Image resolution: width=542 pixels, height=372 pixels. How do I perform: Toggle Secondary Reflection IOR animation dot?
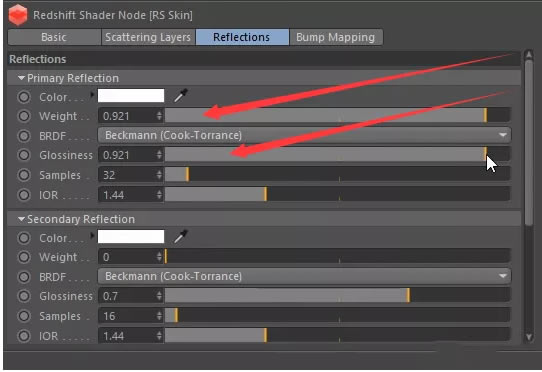pyautogui.click(x=24, y=336)
